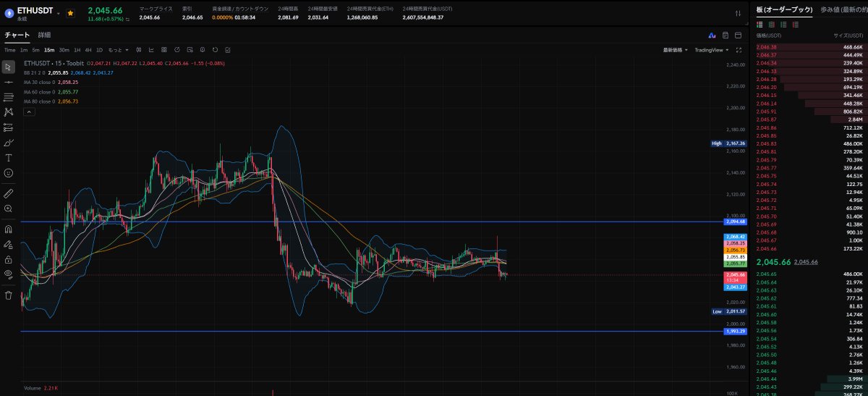Open the 板(オーダーブック) tab

(x=783, y=9)
